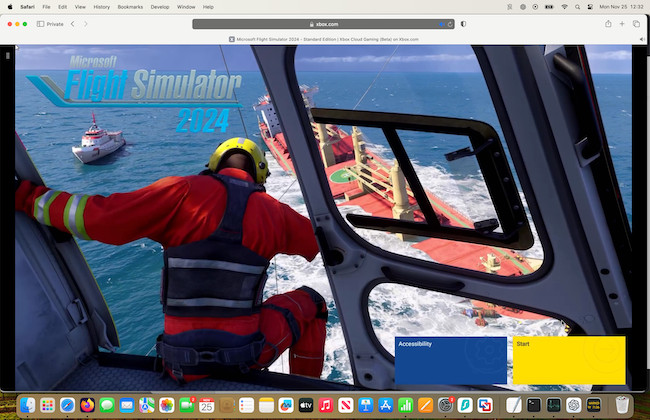Expand the Window menu in menu bar
650x420 pixels.
(x=186, y=6)
